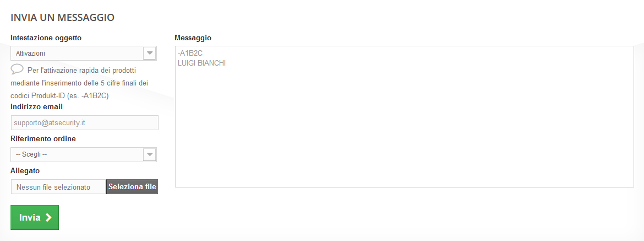Screen dimensions: 644x241
Task: Click the INVIA UN MESSAGGIO heading
Action: tap(62, 17)
